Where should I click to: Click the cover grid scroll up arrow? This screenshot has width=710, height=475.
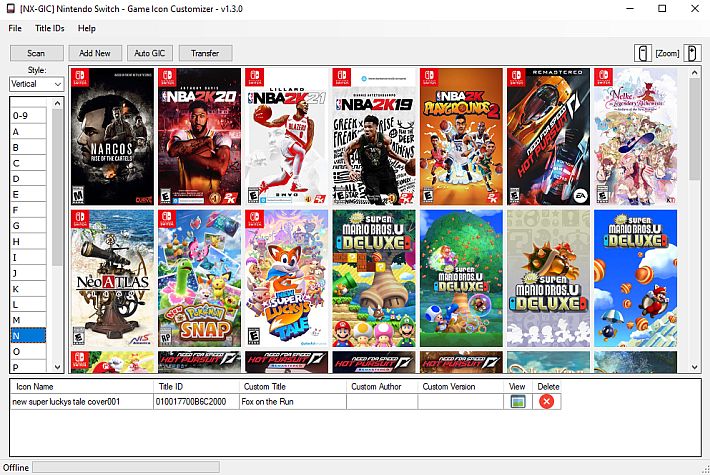(x=695, y=72)
